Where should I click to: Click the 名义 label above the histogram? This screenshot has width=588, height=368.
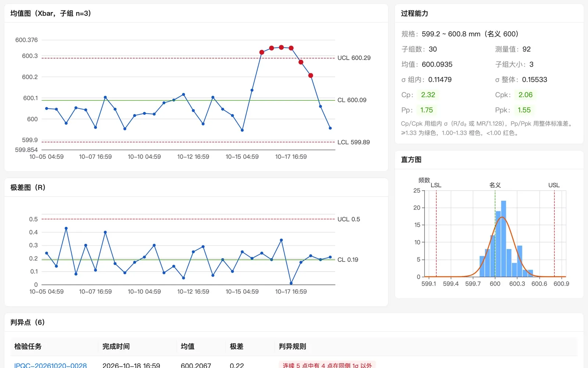click(x=495, y=185)
